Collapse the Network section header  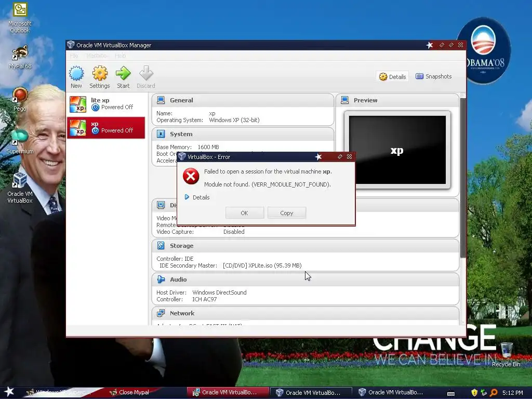pos(305,313)
